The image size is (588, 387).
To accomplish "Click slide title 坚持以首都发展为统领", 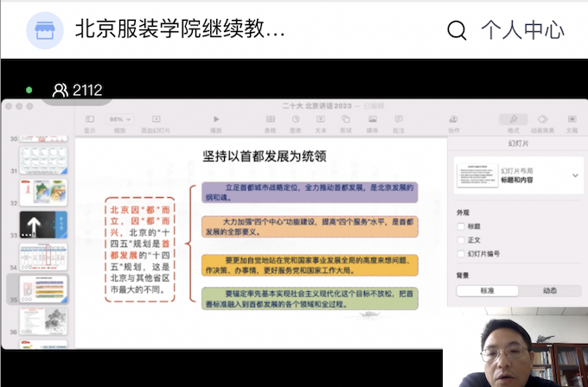I will pos(265,156).
